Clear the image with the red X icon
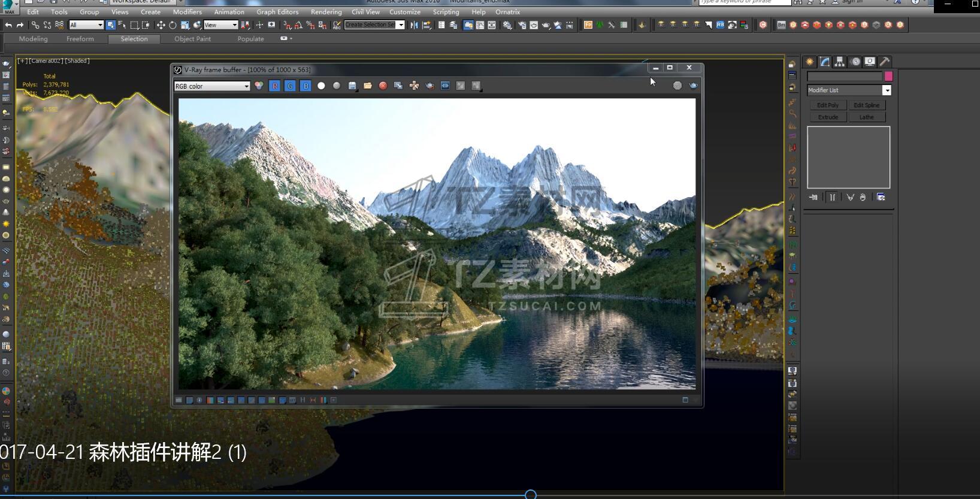The height and width of the screenshot is (499, 980). click(x=383, y=86)
